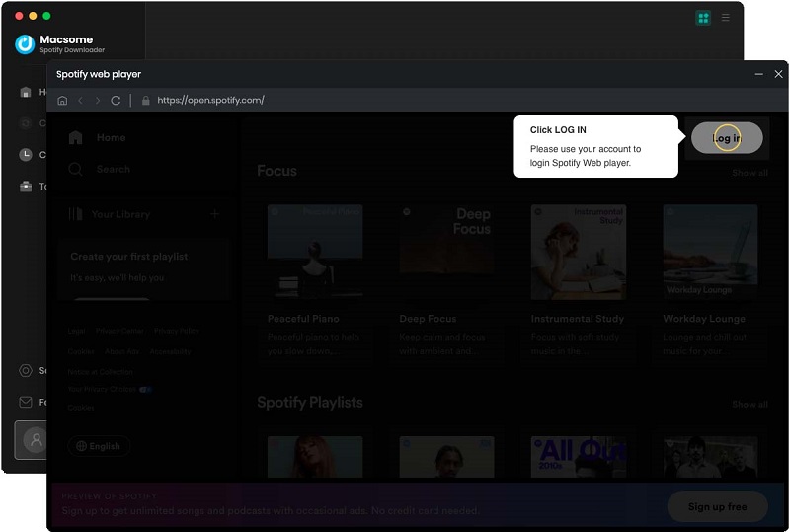Click the Accessibility footer link
Image resolution: width=790 pixels, height=532 pixels.
(170, 351)
